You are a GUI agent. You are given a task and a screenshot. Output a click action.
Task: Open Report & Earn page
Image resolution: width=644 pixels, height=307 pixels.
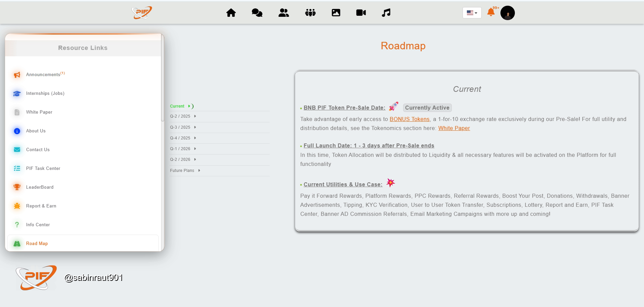pos(41,206)
